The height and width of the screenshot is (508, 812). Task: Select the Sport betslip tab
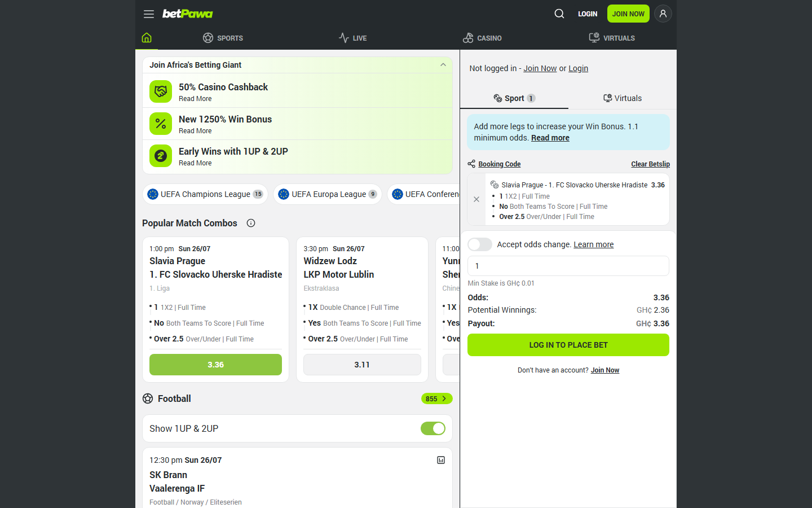click(514, 98)
